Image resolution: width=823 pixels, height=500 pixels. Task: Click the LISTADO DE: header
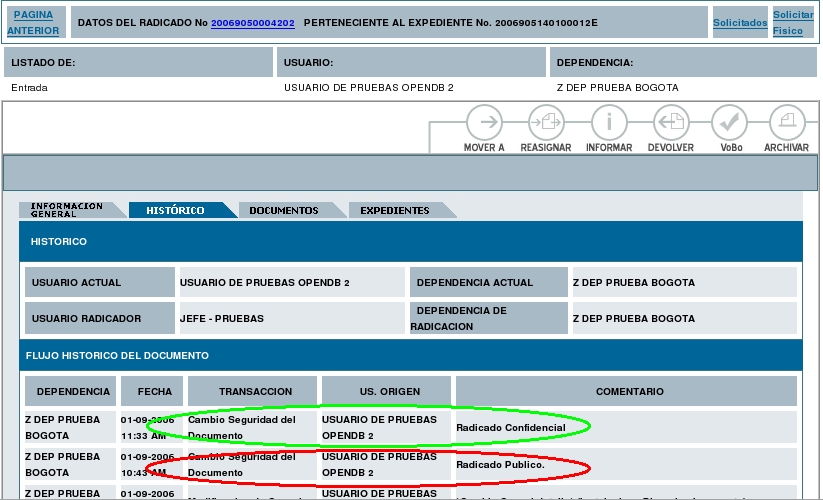point(139,62)
